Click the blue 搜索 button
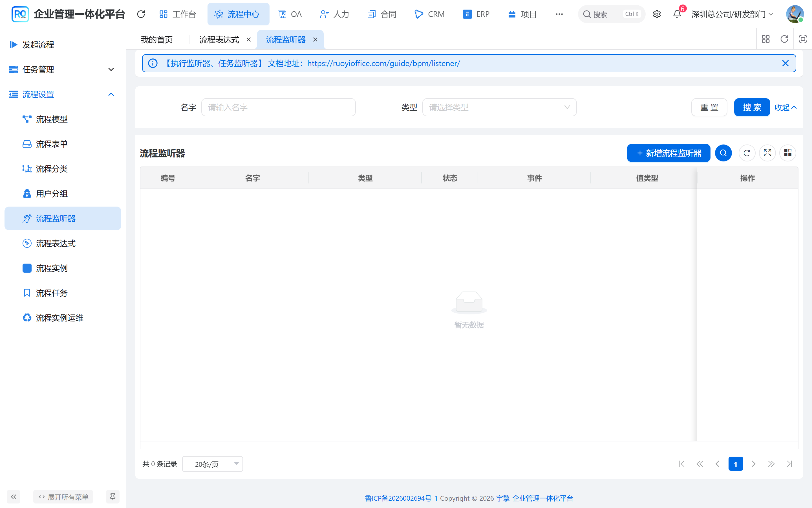812x508 pixels. (x=752, y=107)
